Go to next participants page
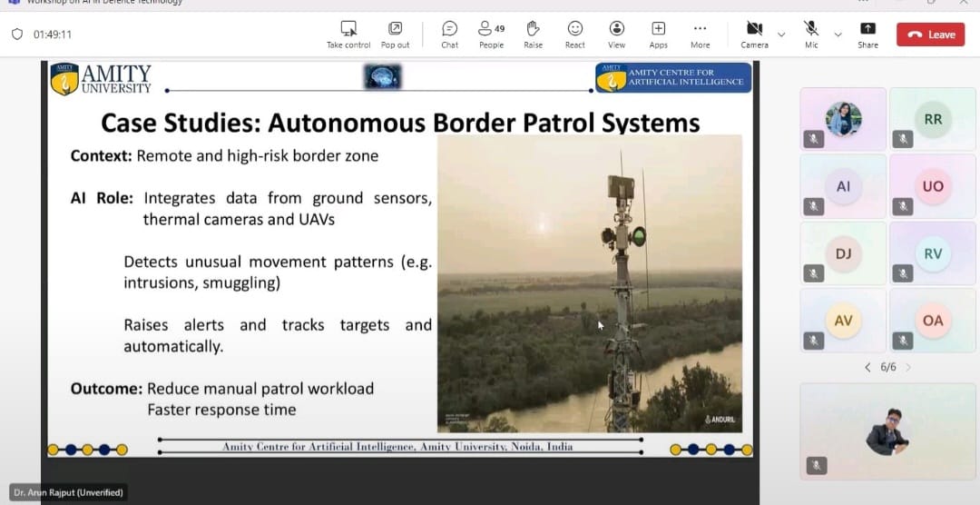The image size is (980, 505). pyautogui.click(x=908, y=367)
